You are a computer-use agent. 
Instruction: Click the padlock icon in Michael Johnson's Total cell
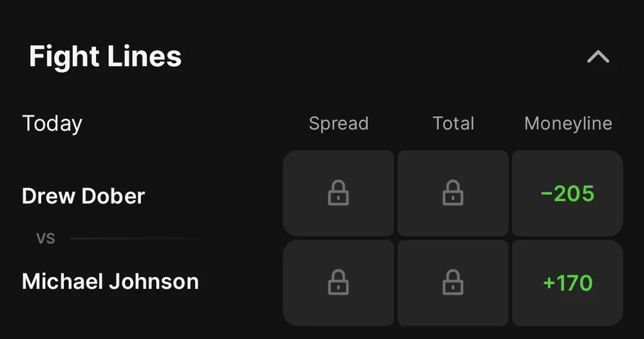point(453,282)
